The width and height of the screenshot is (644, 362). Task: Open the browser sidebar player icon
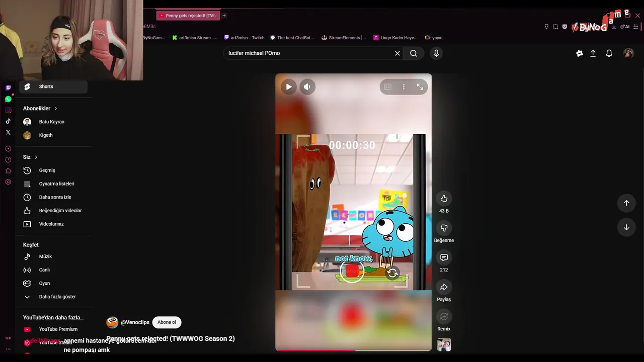[x=8, y=149]
